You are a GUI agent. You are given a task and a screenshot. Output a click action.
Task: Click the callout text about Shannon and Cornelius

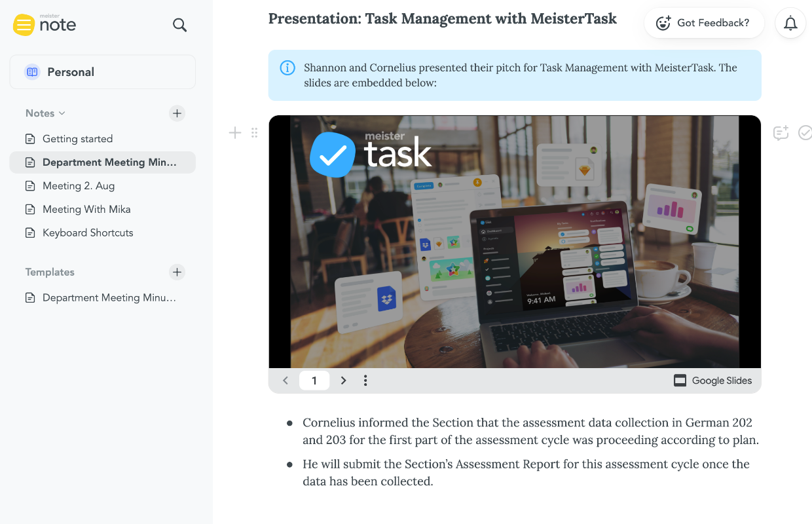pyautogui.click(x=521, y=75)
